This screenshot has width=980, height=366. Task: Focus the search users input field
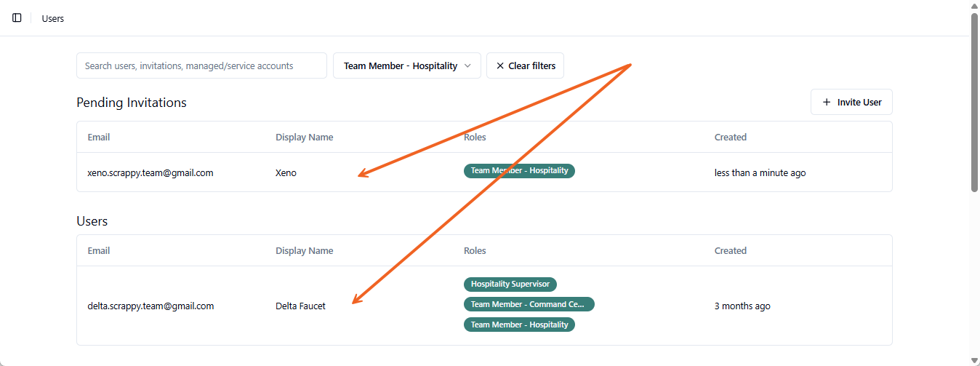[201, 65]
